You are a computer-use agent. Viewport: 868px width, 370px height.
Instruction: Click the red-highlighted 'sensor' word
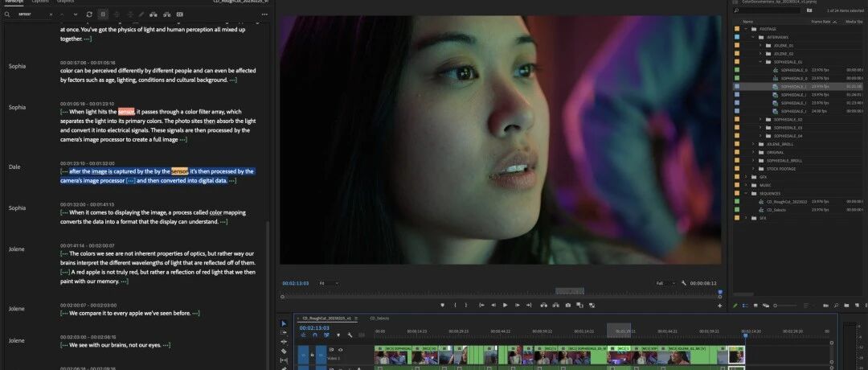(x=126, y=112)
